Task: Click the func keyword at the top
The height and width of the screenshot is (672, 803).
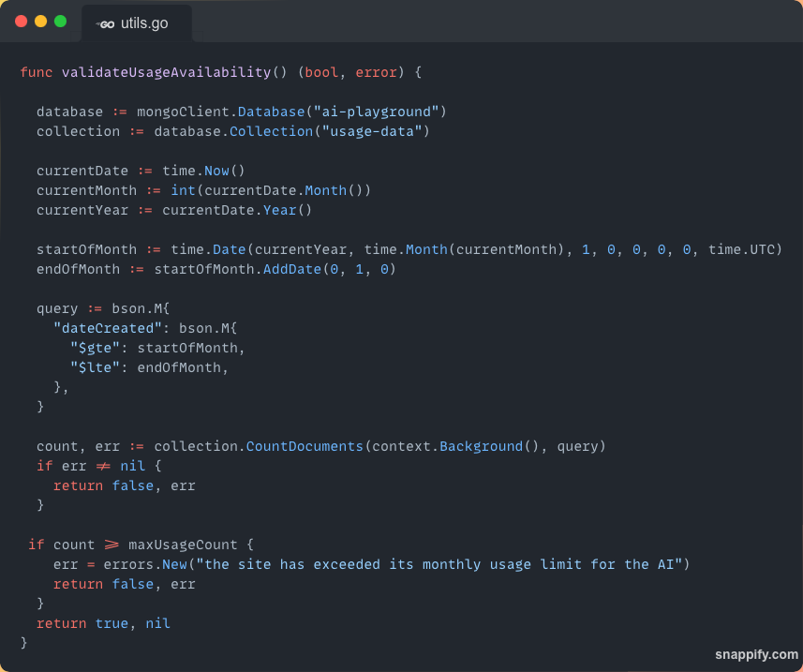Action: (36, 72)
